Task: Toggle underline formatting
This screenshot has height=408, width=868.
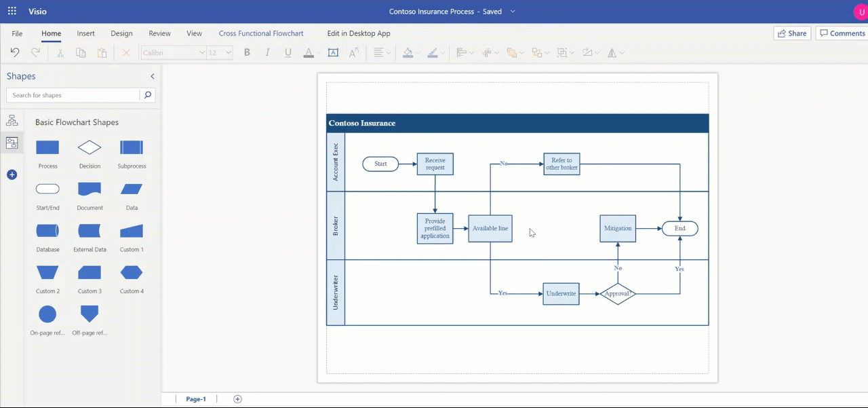Action: pos(288,52)
